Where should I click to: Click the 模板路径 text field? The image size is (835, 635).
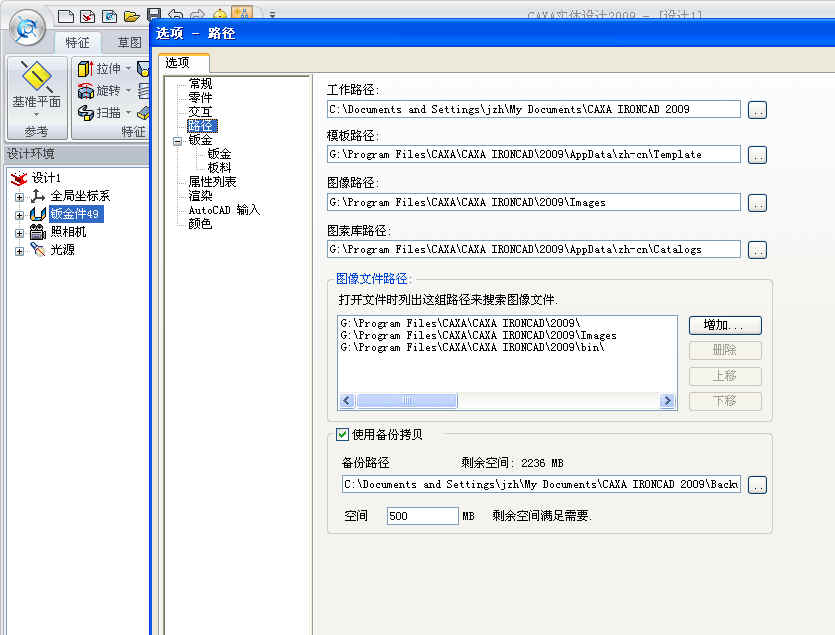(x=534, y=154)
